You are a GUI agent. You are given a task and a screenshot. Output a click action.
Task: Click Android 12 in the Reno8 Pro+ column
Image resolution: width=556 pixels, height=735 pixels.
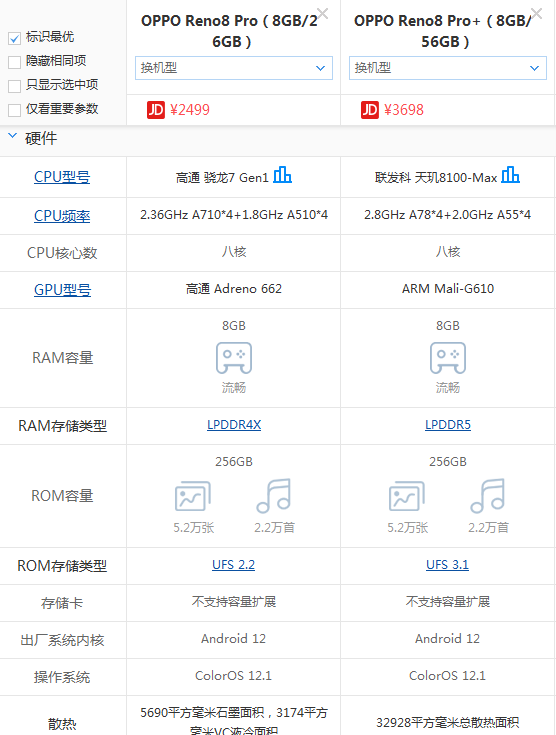pyautogui.click(x=447, y=638)
